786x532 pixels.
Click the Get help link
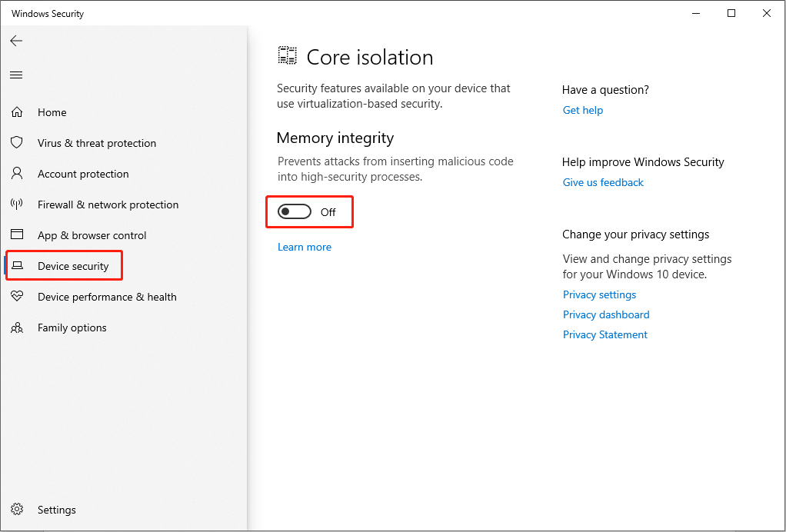point(582,110)
